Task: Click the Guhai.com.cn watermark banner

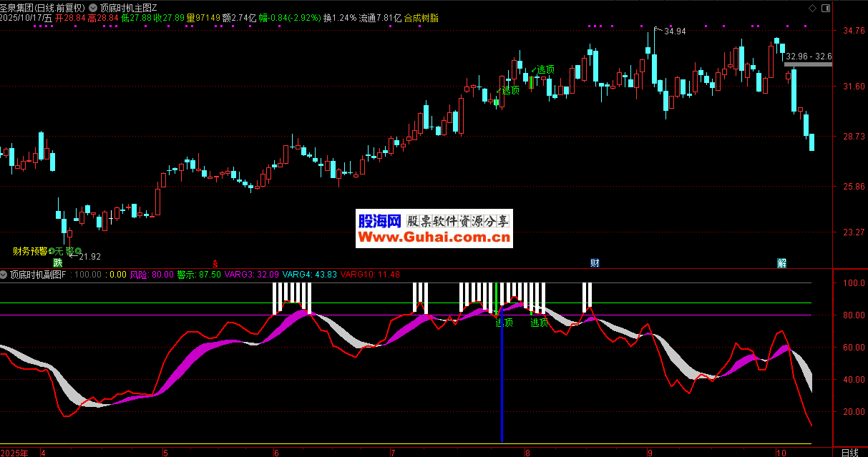Action: pos(434,229)
